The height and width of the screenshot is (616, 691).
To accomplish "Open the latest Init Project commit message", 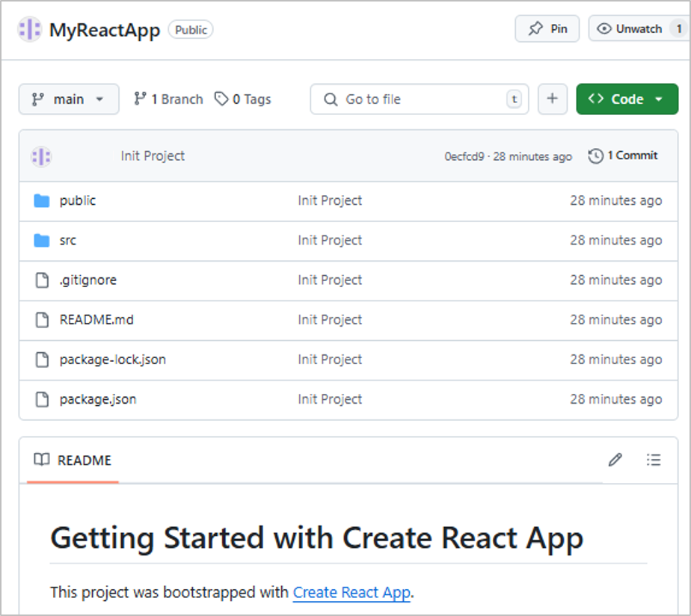I will tap(153, 156).
